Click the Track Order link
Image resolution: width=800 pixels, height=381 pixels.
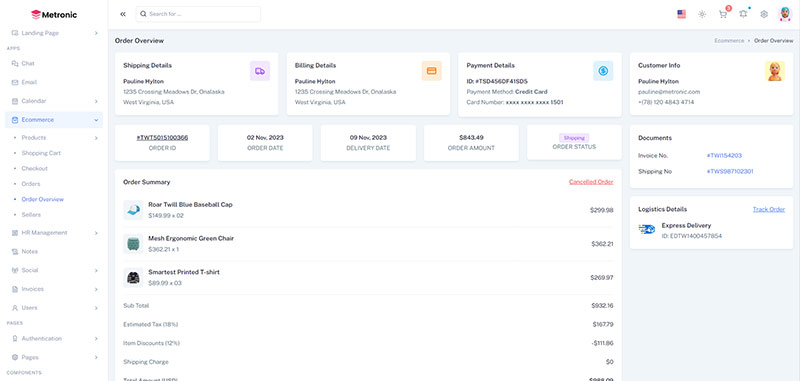[769, 209]
